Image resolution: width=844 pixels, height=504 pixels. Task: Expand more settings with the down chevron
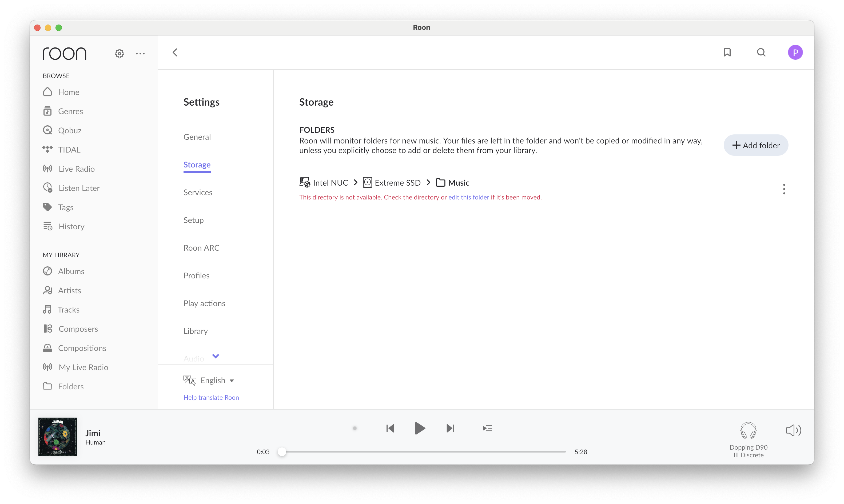pyautogui.click(x=215, y=356)
